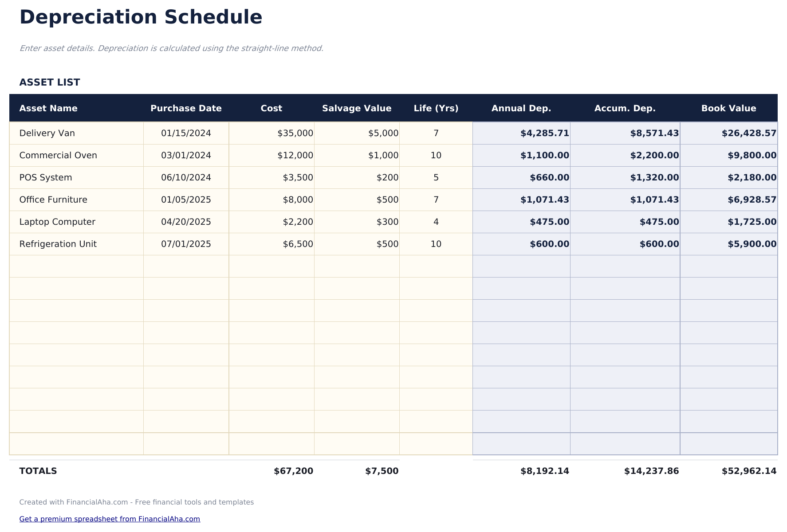Image resolution: width=787 pixels, height=532 pixels.
Task: Select the Refrigeration Unit annual depreciation cell
Action: (521, 244)
